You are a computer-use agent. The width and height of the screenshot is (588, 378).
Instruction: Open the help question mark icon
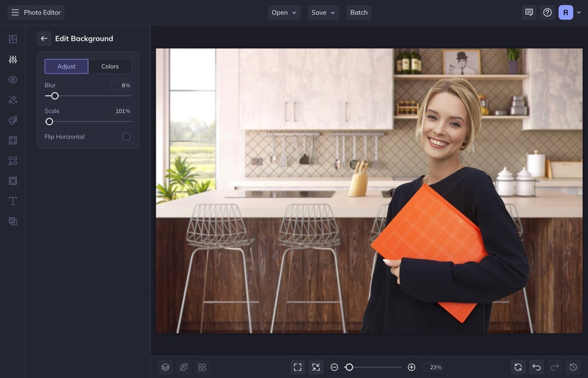coord(548,12)
